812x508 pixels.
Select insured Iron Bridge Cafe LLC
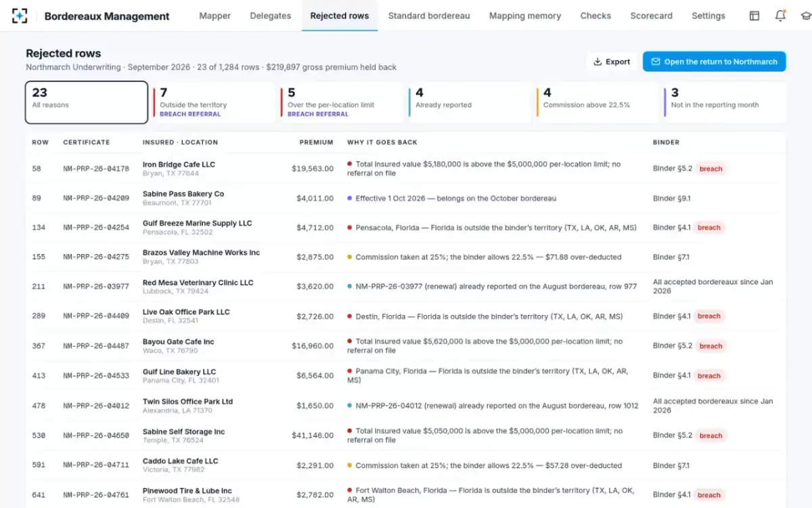click(179, 165)
